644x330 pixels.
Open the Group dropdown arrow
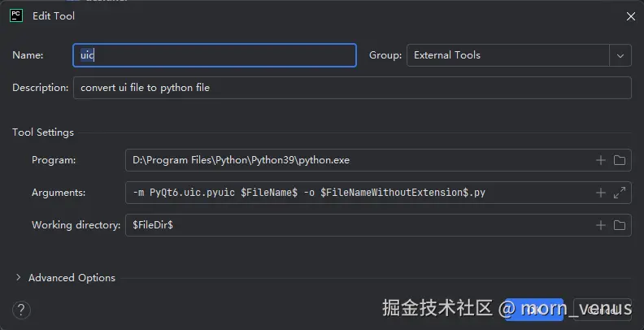pos(620,55)
